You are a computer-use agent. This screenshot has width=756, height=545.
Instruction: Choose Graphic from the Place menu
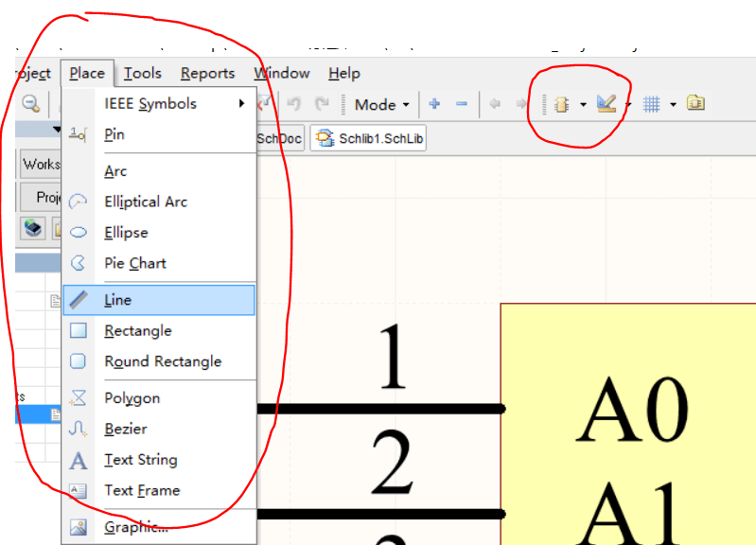click(x=159, y=527)
